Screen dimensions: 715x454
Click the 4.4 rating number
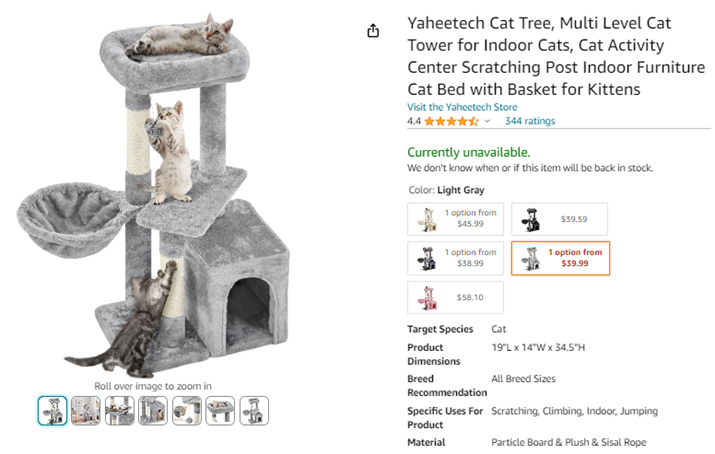point(414,121)
